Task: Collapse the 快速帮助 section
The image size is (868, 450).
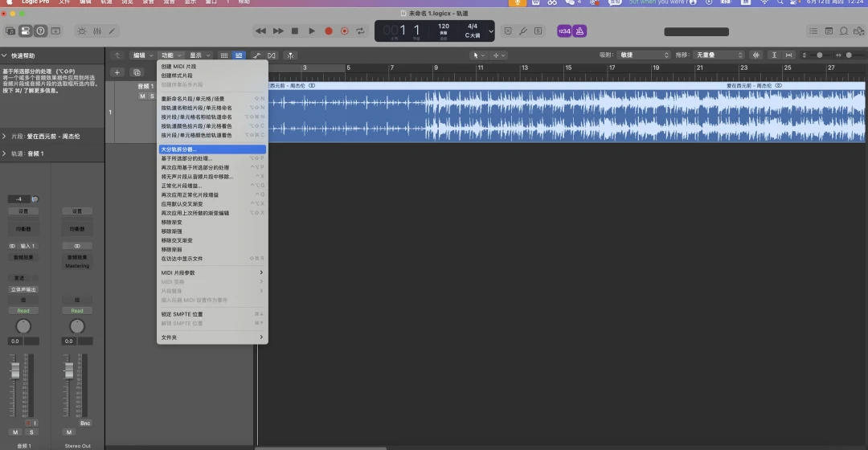Action: (5, 56)
